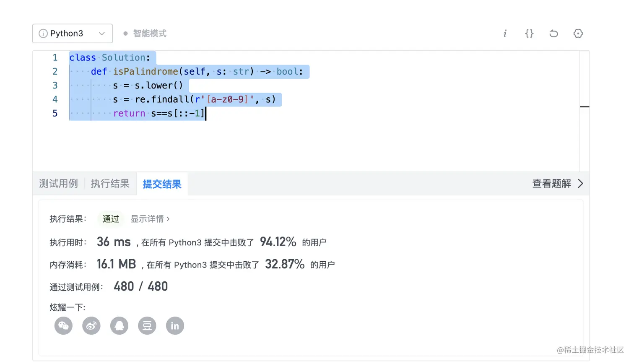The image size is (634, 364).
Task: Click the info icon beside Python3
Action: pos(43,34)
